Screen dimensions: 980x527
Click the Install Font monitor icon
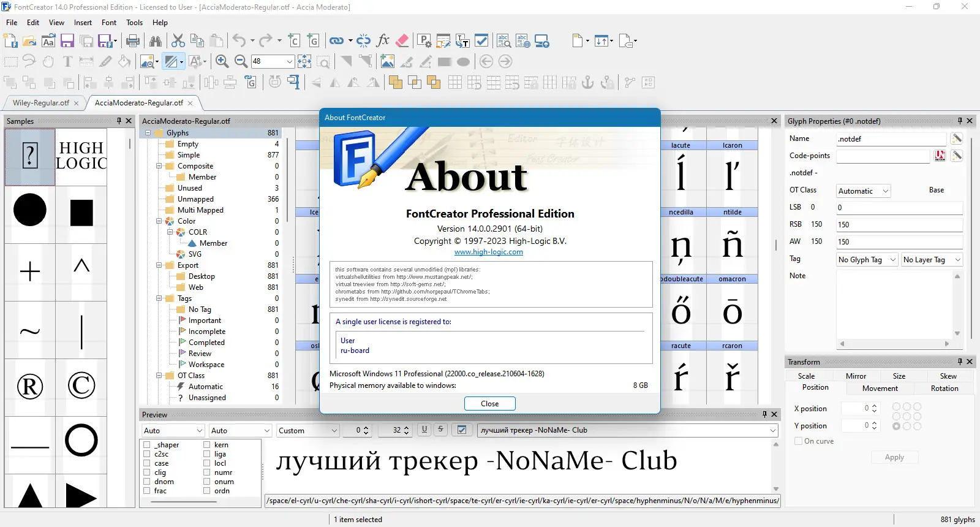pyautogui.click(x=542, y=41)
